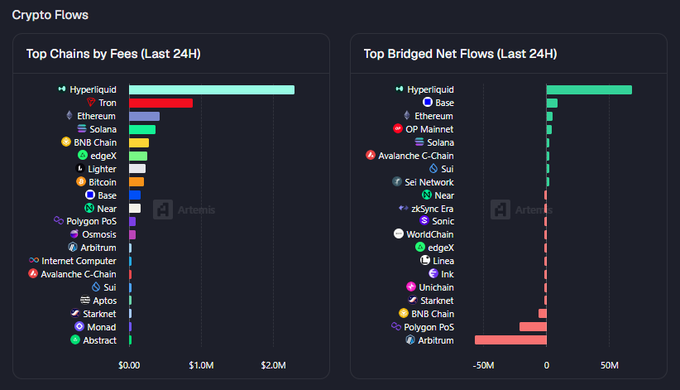
Task: Select the Polygon PoS net outflow bar
Action: (533, 327)
